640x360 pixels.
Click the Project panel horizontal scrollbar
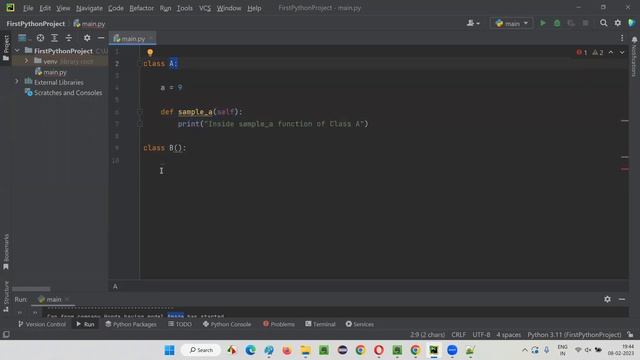pos(31,289)
